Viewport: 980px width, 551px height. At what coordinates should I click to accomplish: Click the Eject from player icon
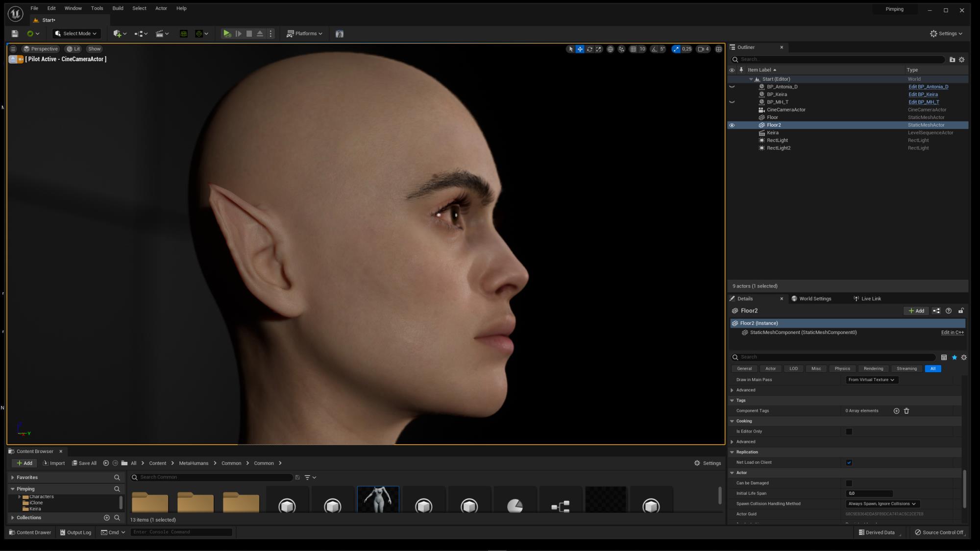click(260, 34)
